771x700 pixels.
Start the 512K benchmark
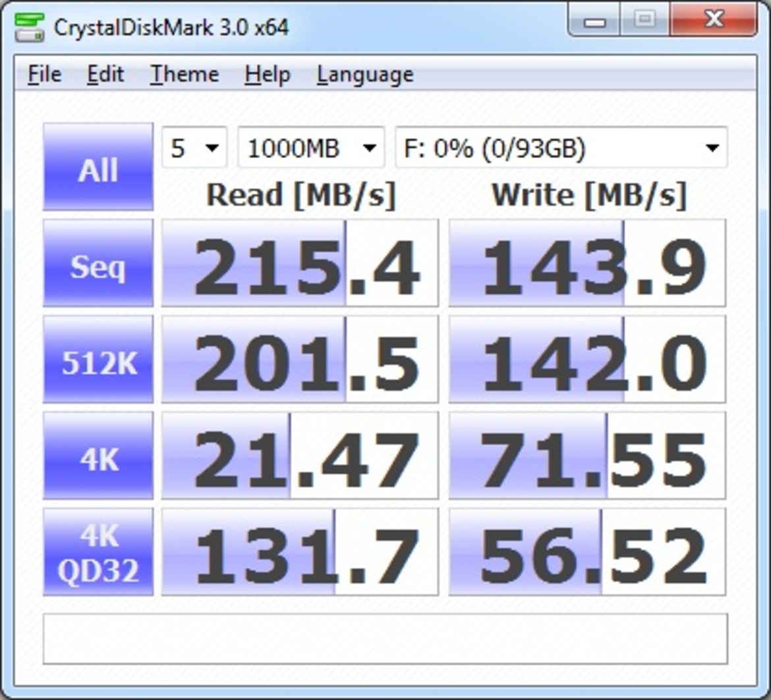tap(98, 359)
